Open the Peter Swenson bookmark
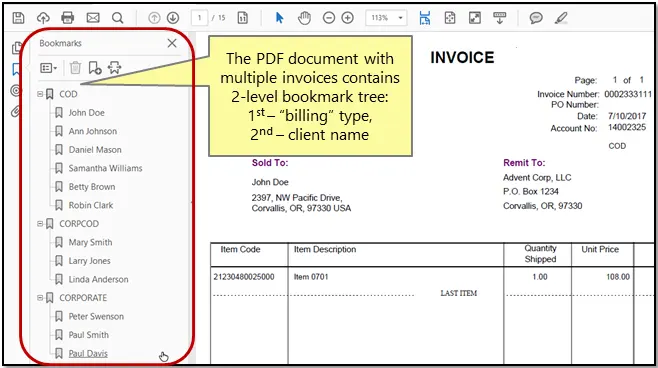 pyautogui.click(x=96, y=316)
